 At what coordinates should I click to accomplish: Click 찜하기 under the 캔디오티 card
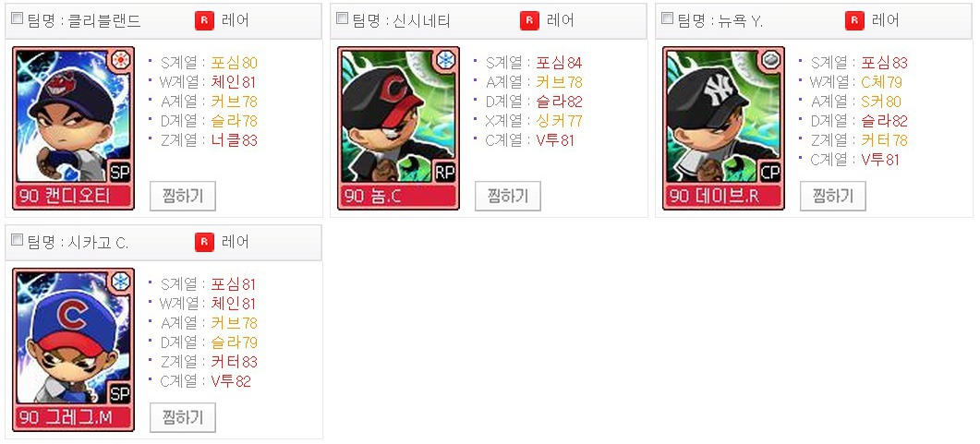(x=183, y=196)
